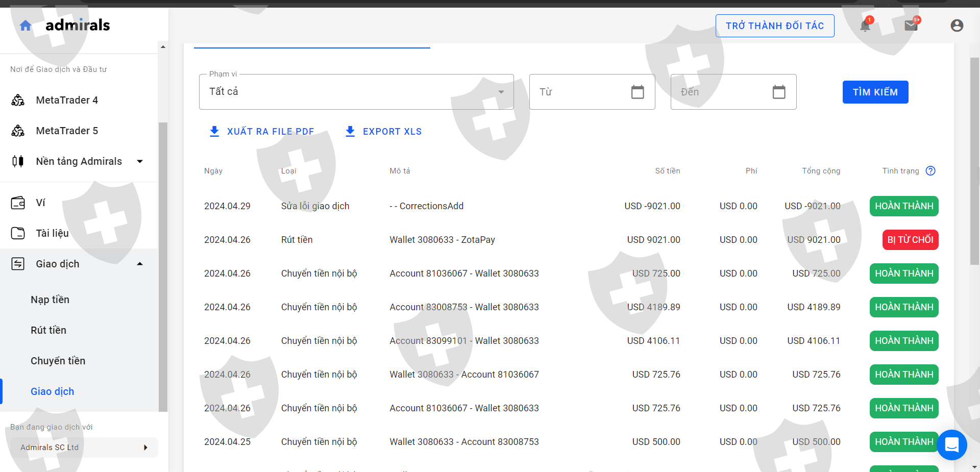Click the calendar icon in Đến field
Image resolution: width=980 pixels, height=472 pixels.
[779, 92]
